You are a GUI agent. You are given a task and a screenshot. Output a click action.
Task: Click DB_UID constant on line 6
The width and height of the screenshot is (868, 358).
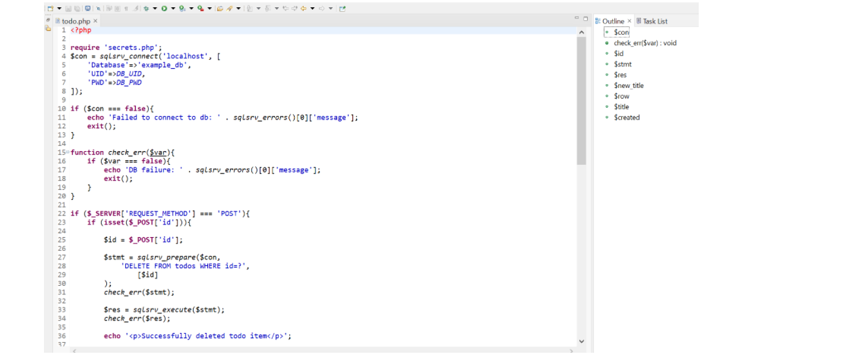click(130, 74)
